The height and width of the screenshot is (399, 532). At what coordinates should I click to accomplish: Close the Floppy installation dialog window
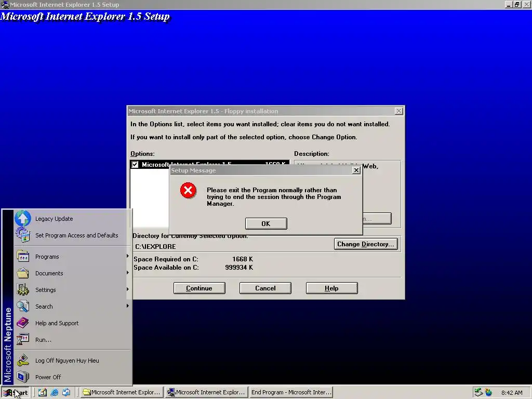tap(398, 111)
